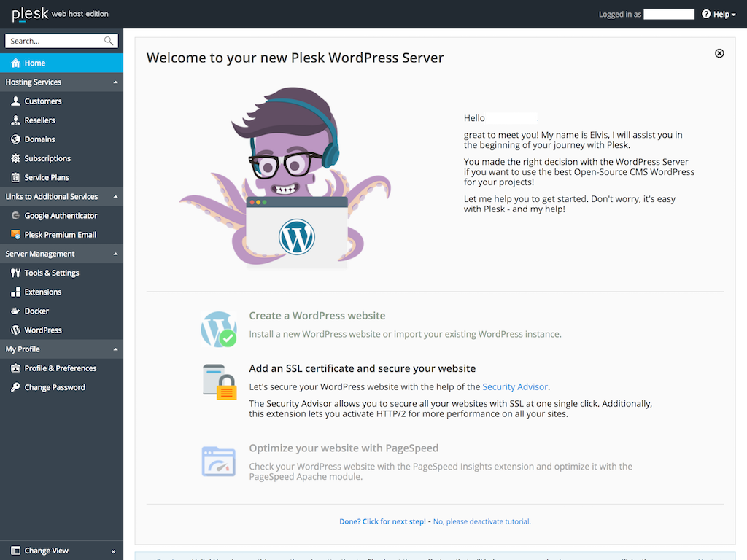The width and height of the screenshot is (747, 560).
Task: Collapse the My Profile section
Action: [115, 349]
